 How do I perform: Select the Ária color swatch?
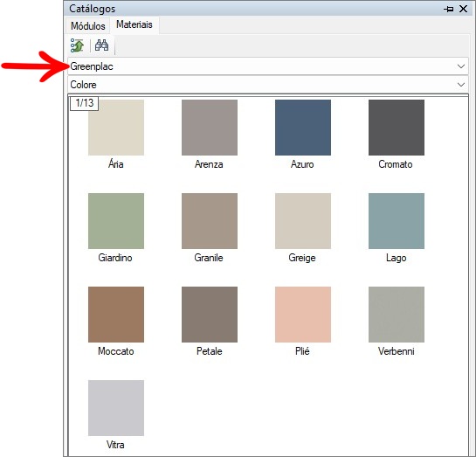point(116,128)
